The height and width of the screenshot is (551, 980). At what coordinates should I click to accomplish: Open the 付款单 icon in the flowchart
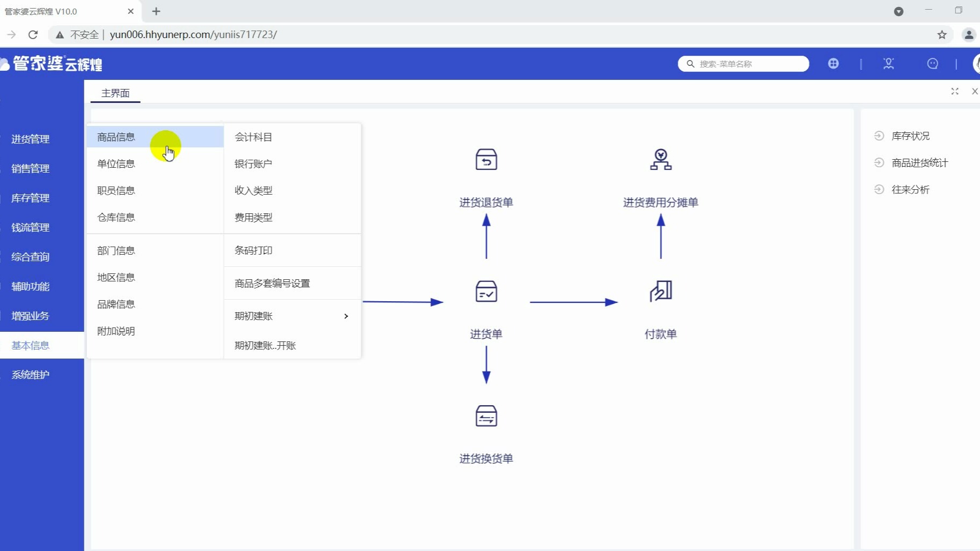[x=660, y=292]
